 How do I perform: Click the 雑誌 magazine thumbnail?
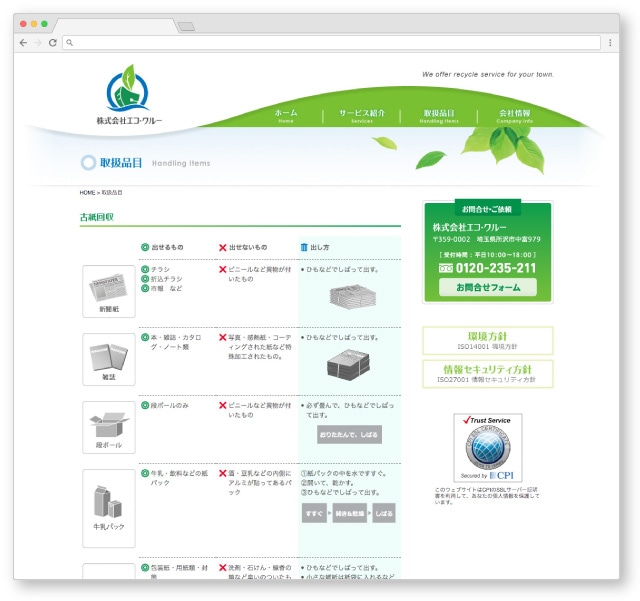[109, 359]
